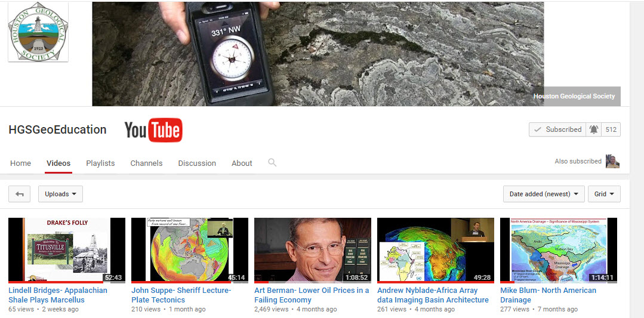This screenshot has height=318, width=644.
Task: Switch to the Home tab
Action: 20,163
